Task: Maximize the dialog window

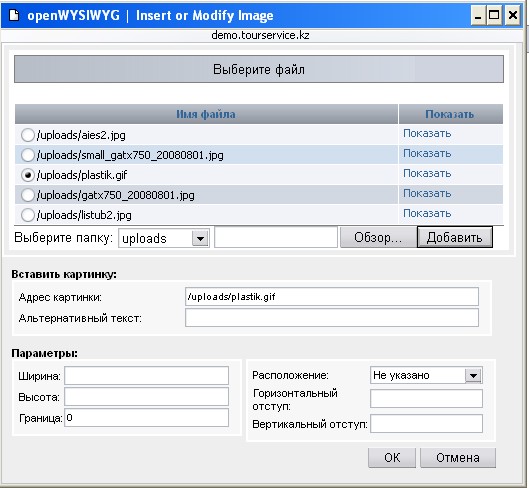Action: click(495, 16)
